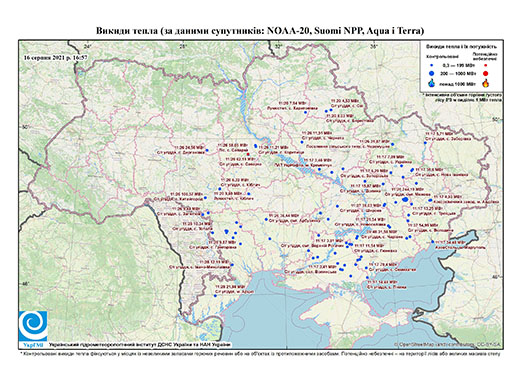Click the southwesternmost blue marker near Izmail
Screen dimensions: 520x368
[216, 296]
